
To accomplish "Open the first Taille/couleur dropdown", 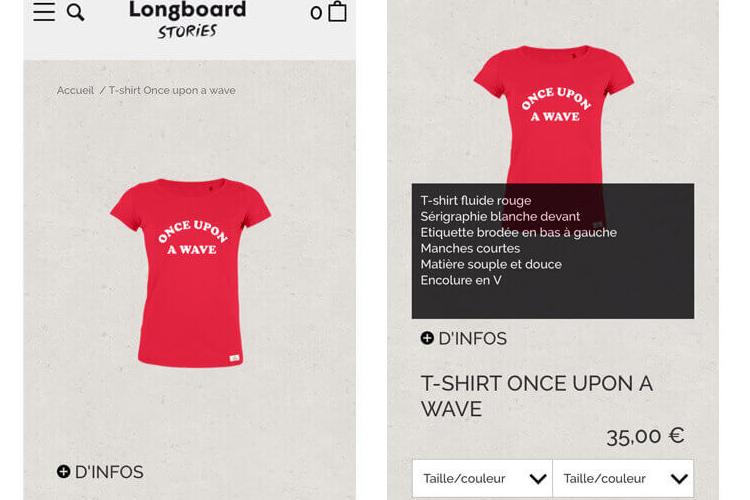I will (x=483, y=478).
